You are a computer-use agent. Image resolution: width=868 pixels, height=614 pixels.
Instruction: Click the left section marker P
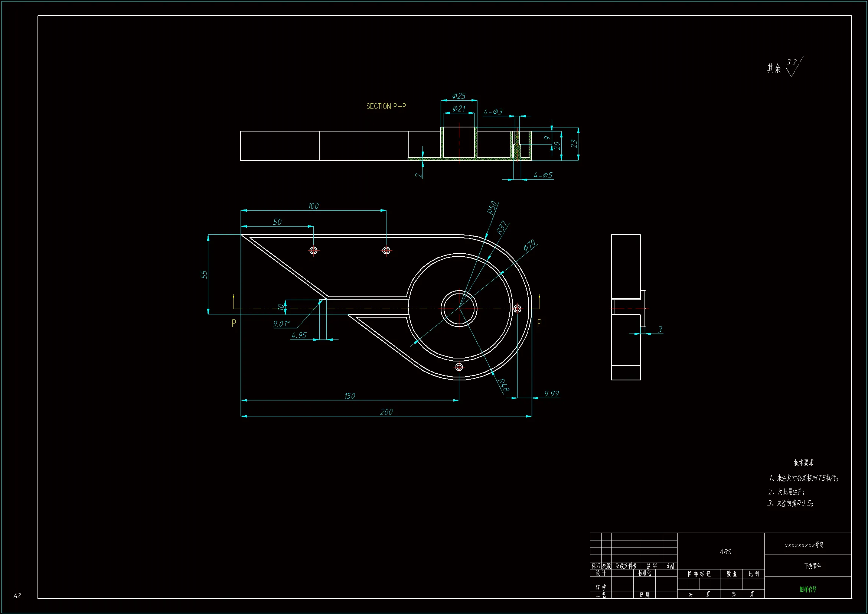[x=234, y=323]
